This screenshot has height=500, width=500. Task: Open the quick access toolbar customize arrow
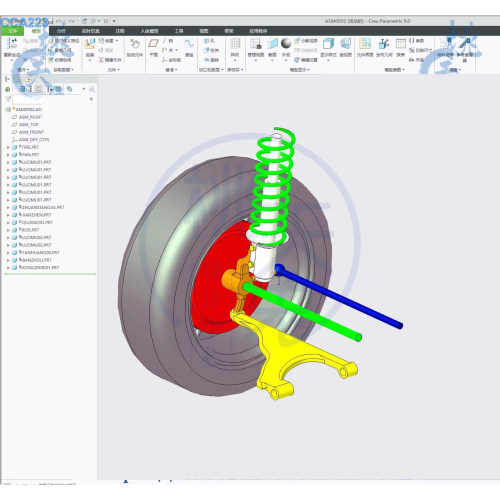(x=114, y=21)
